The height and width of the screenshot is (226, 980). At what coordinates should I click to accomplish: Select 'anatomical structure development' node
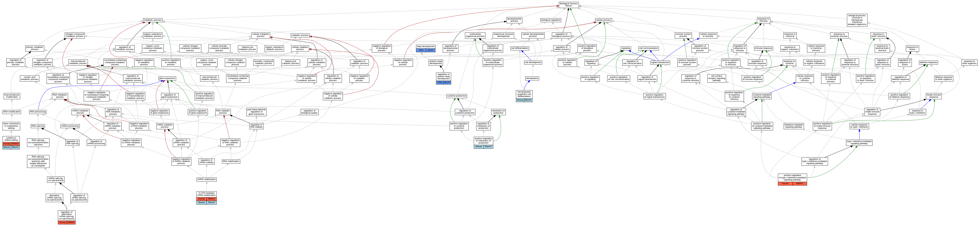point(503,35)
